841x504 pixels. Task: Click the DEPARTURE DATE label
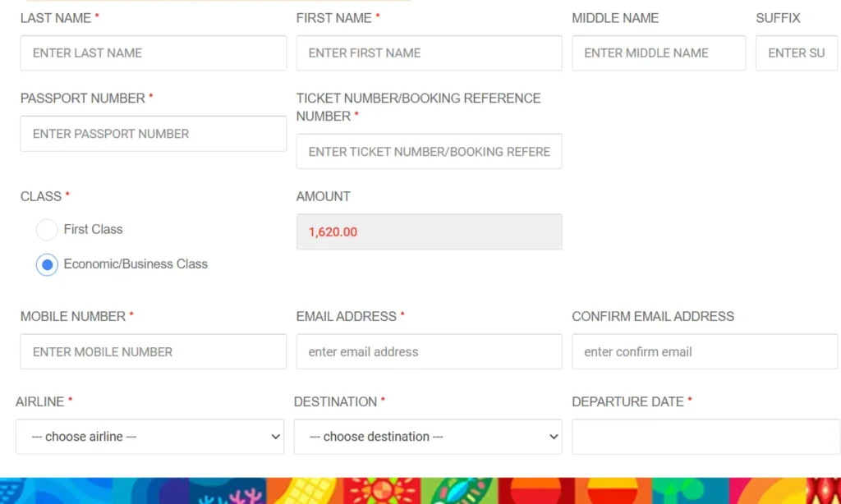[627, 401]
